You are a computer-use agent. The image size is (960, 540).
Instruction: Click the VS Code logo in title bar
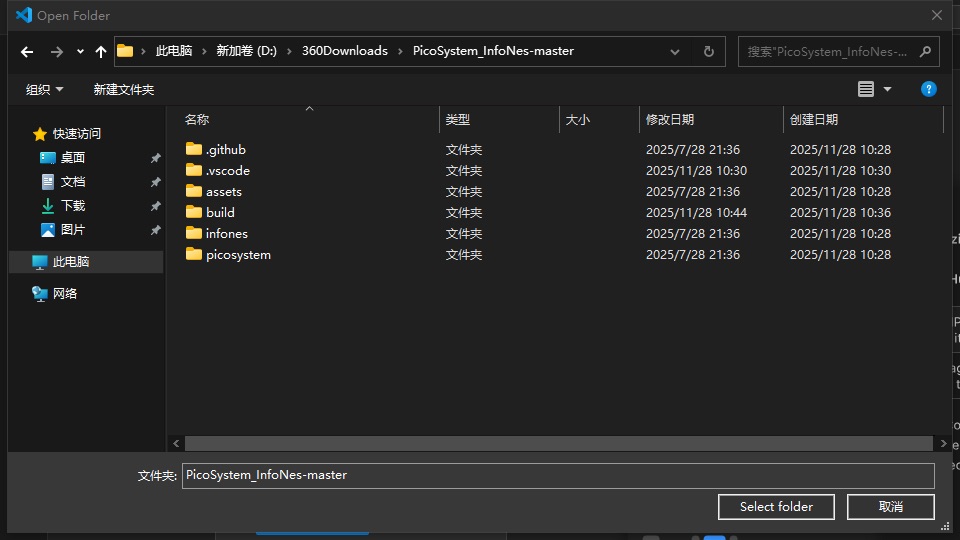pos(24,15)
